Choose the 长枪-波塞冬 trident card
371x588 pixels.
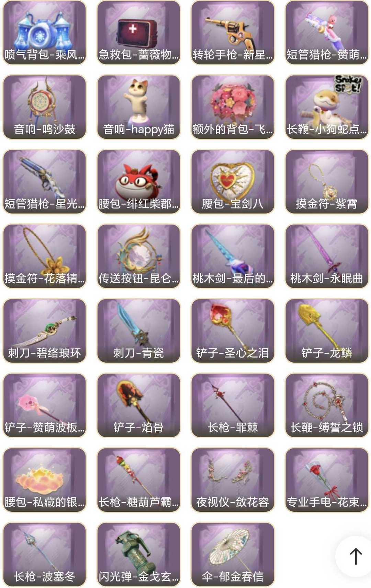45,554
